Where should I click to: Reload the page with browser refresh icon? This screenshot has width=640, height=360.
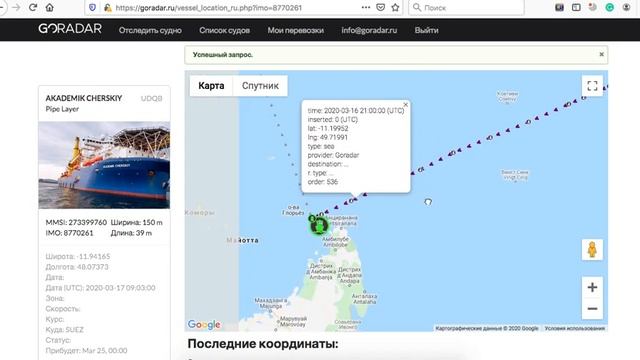(33, 7)
